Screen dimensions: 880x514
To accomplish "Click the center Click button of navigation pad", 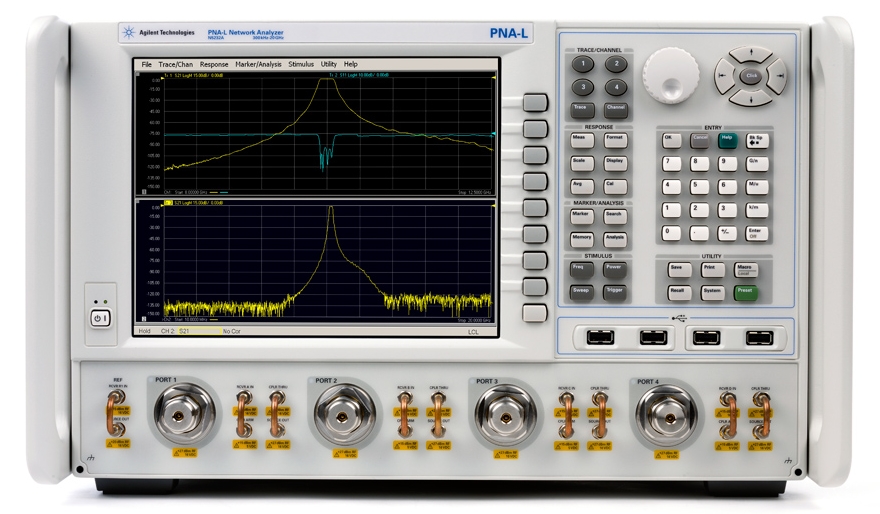I will coord(751,76).
